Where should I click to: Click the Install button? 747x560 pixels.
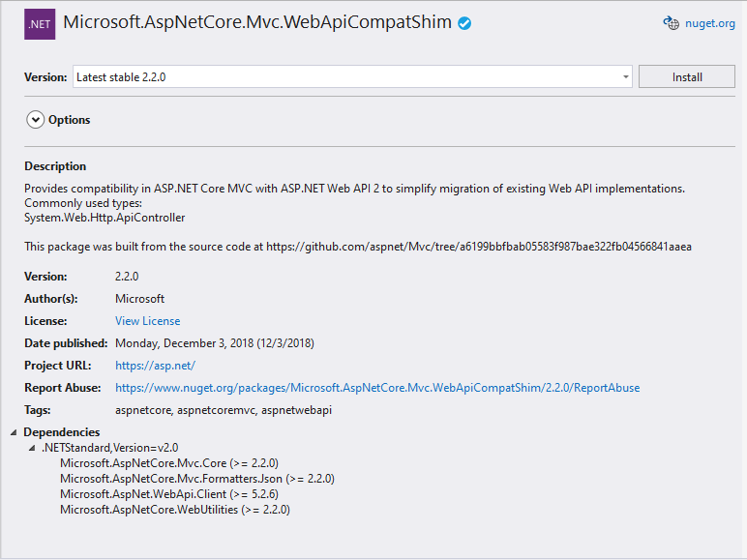686,77
